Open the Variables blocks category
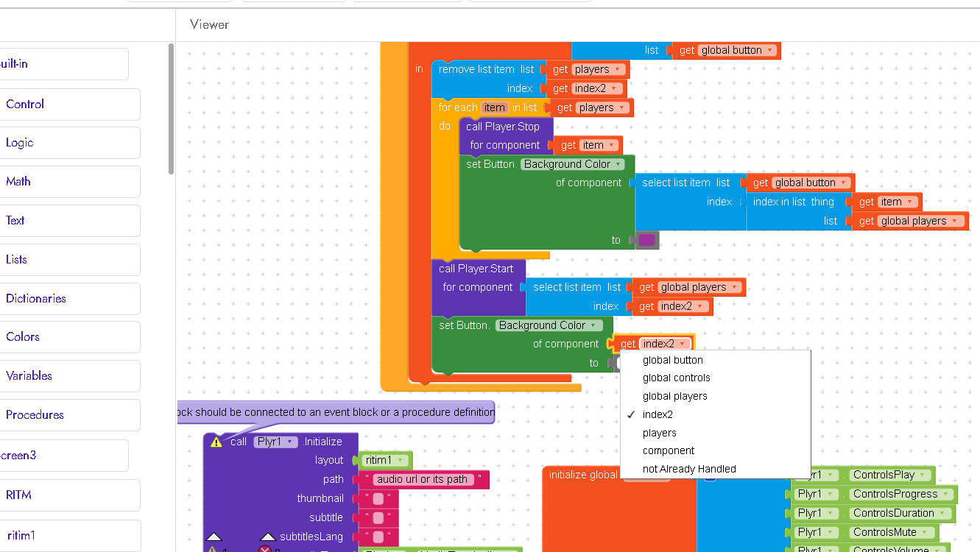This screenshot has height=552, width=980. point(29,375)
